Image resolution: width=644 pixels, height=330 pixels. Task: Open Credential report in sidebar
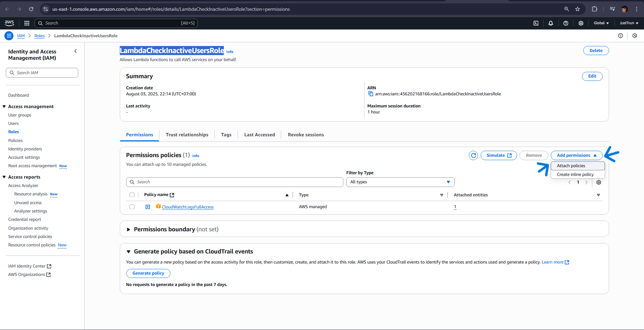coord(24,220)
